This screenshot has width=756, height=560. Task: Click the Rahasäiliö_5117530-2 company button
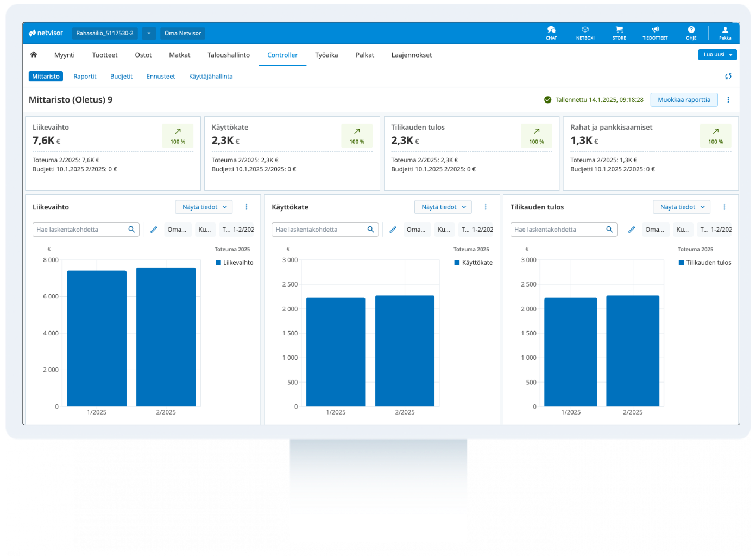(105, 33)
